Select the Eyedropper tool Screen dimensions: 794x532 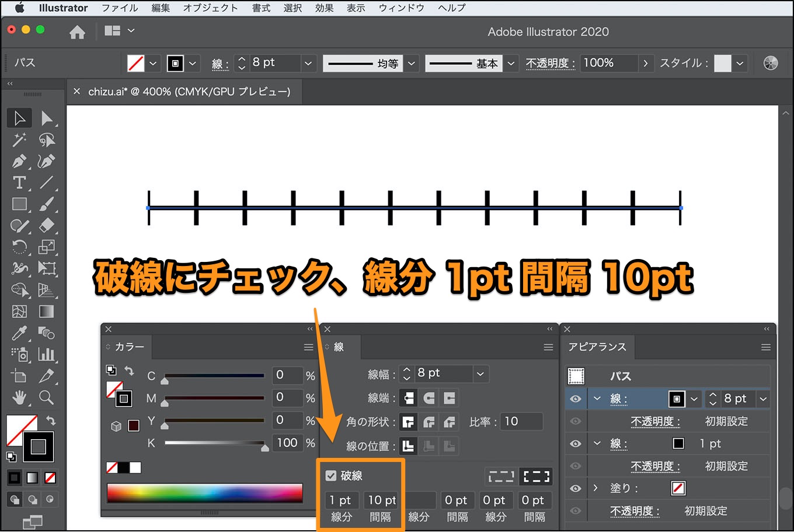click(19, 333)
